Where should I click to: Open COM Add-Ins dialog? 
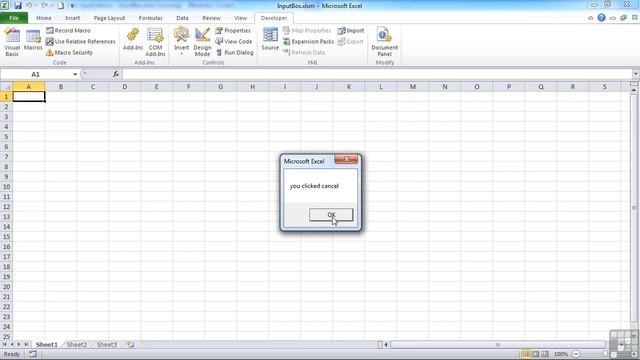pos(155,42)
